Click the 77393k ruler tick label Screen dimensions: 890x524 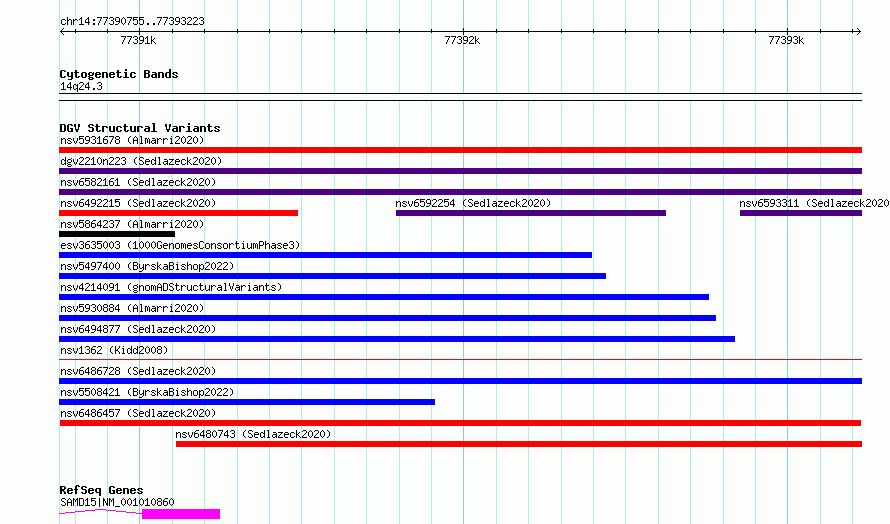786,40
